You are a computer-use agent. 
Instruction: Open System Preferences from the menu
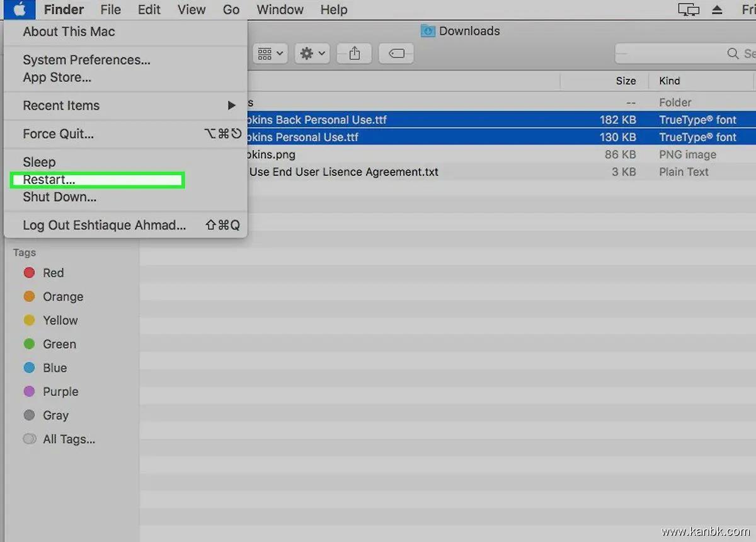tap(86, 60)
